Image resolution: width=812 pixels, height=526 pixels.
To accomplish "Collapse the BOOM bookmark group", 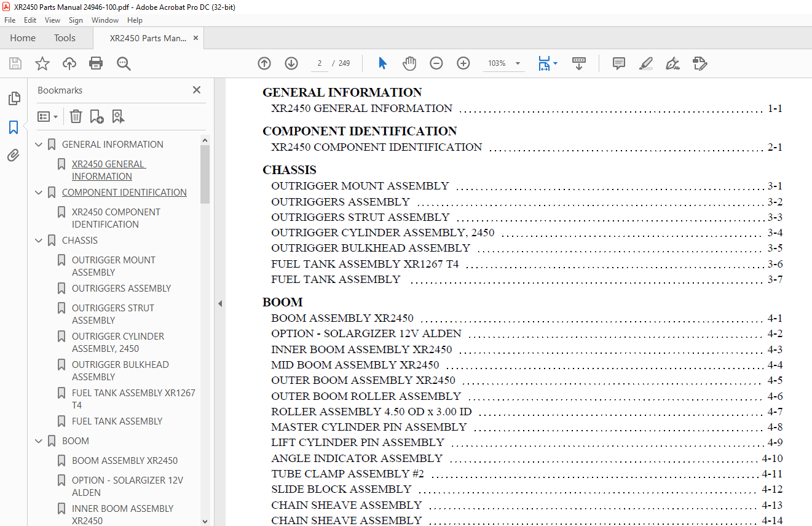I will coord(39,441).
